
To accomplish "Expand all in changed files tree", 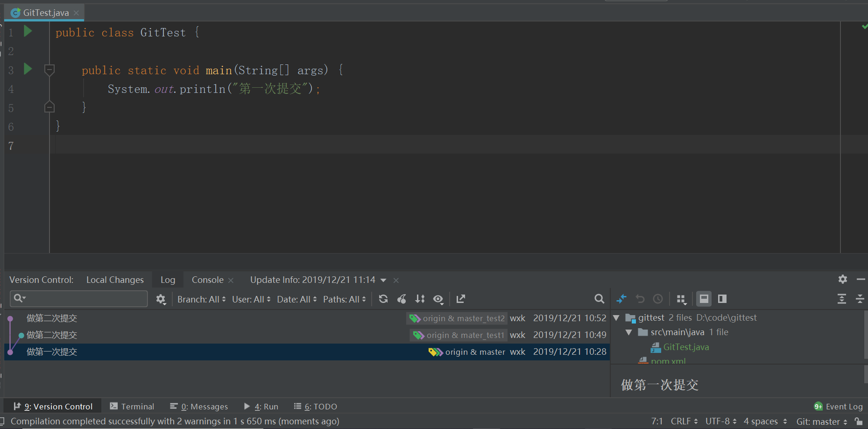I will coord(842,299).
